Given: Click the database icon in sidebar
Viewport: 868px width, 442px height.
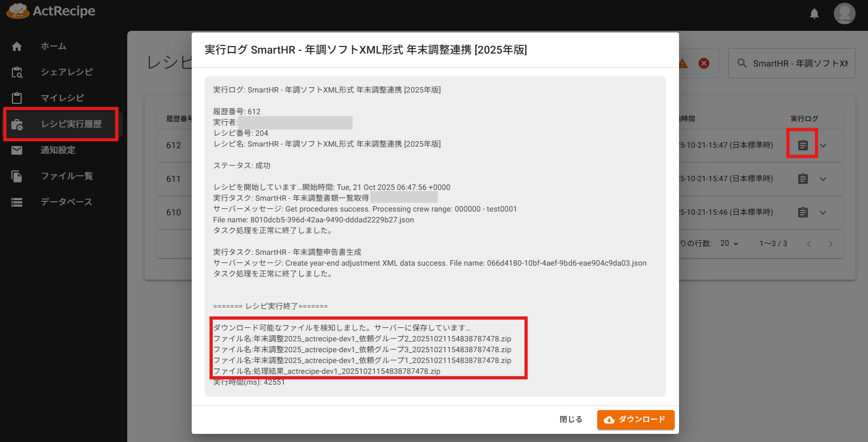Looking at the screenshot, I should 17,202.
